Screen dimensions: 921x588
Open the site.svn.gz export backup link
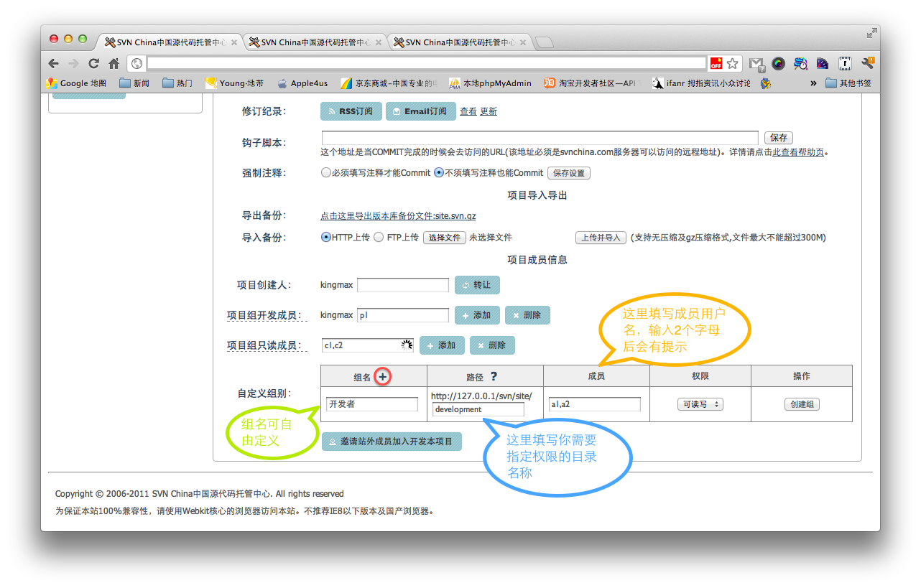pos(398,215)
